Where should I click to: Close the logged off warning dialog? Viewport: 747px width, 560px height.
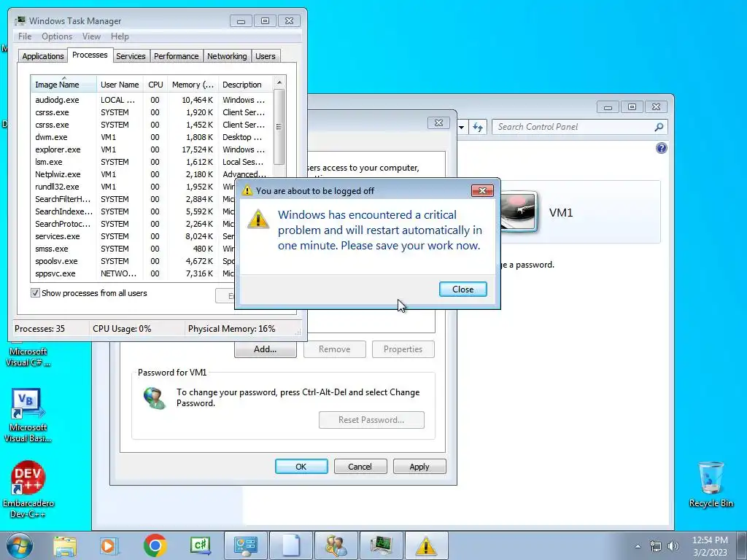pos(462,289)
